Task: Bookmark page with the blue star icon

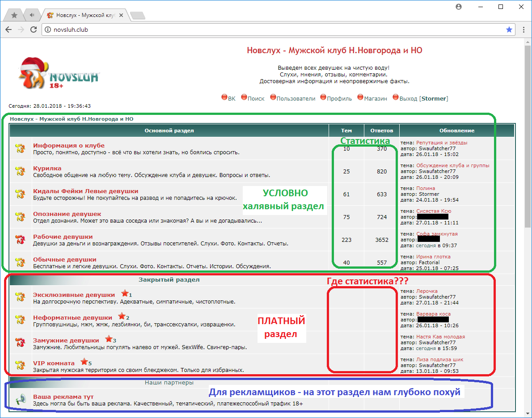Action: (x=509, y=30)
